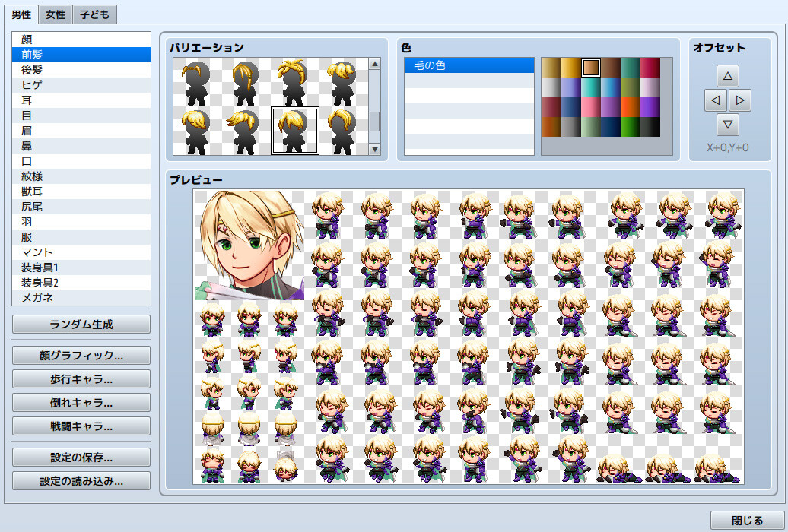Shift the hair offset left

click(716, 100)
